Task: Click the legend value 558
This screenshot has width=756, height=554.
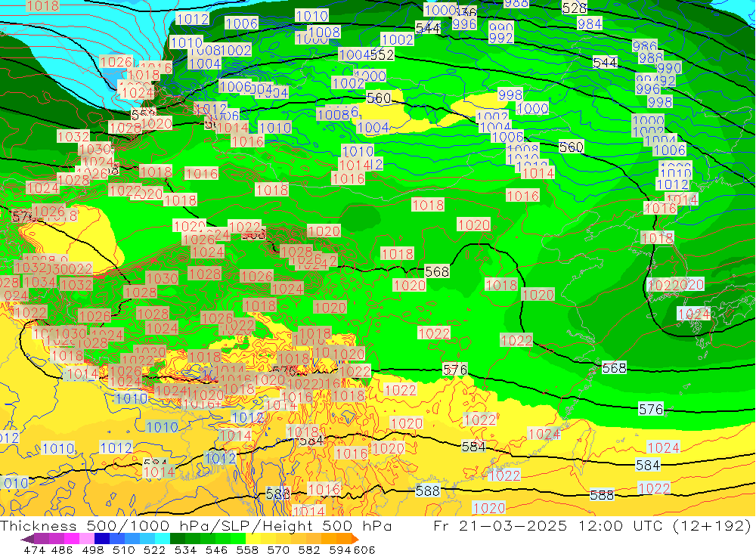Action: [x=247, y=549]
